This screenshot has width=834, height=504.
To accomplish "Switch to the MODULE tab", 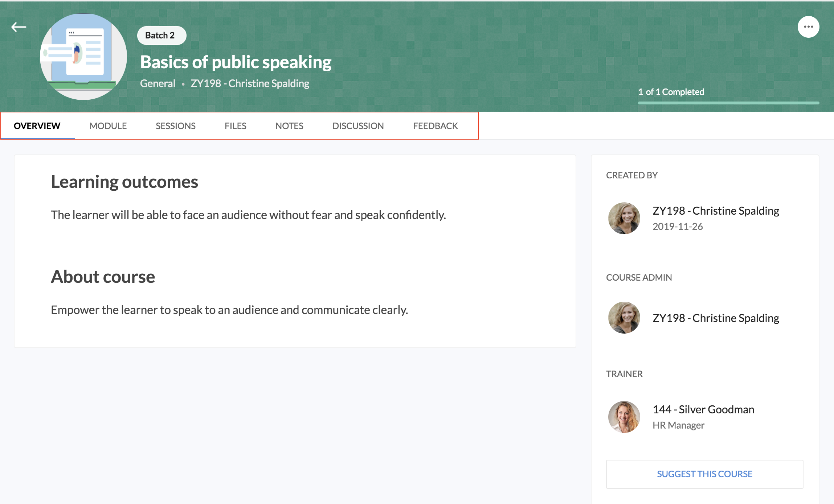I will [108, 126].
